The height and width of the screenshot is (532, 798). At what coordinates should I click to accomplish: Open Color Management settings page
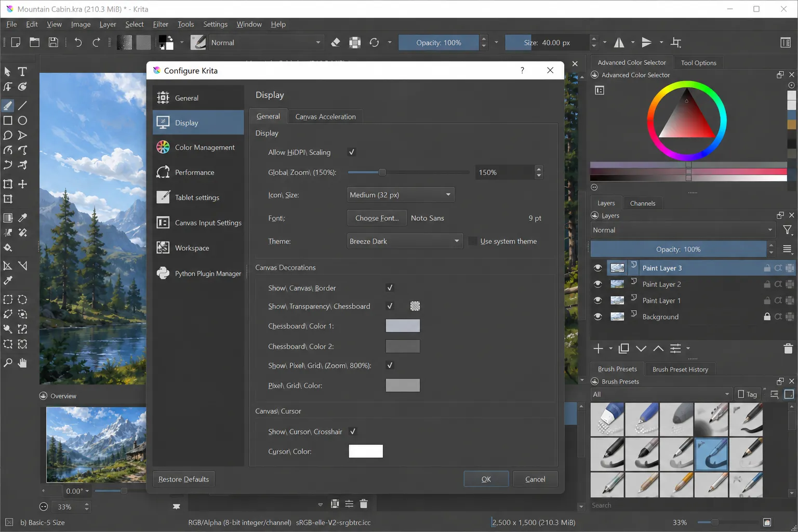pos(198,148)
